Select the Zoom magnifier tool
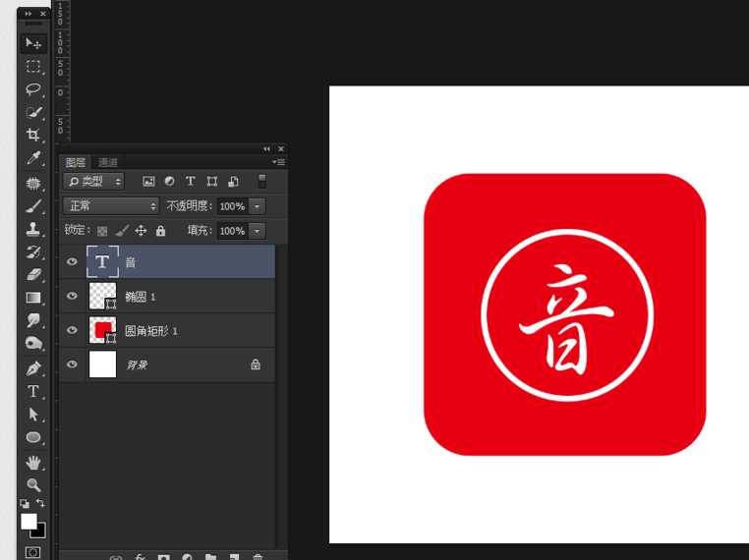 click(33, 485)
